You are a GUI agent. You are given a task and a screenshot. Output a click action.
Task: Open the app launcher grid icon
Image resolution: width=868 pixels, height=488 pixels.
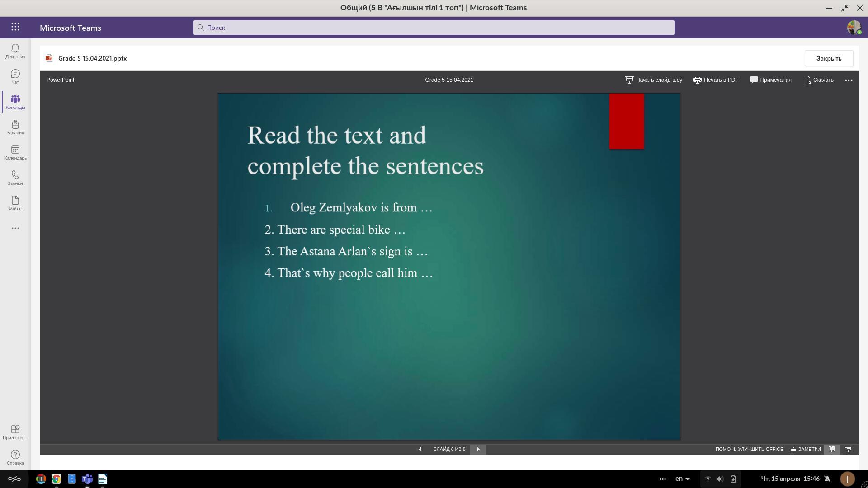pyautogui.click(x=15, y=27)
